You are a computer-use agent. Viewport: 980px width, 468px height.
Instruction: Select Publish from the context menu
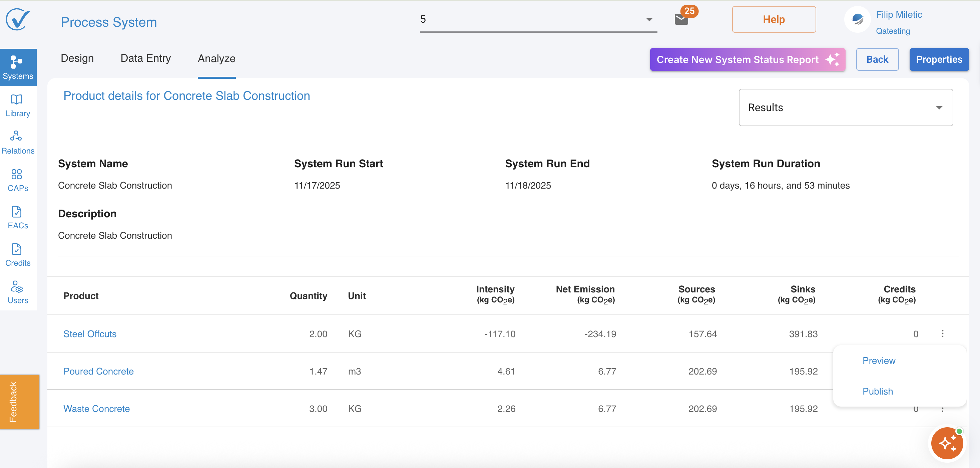(x=877, y=391)
